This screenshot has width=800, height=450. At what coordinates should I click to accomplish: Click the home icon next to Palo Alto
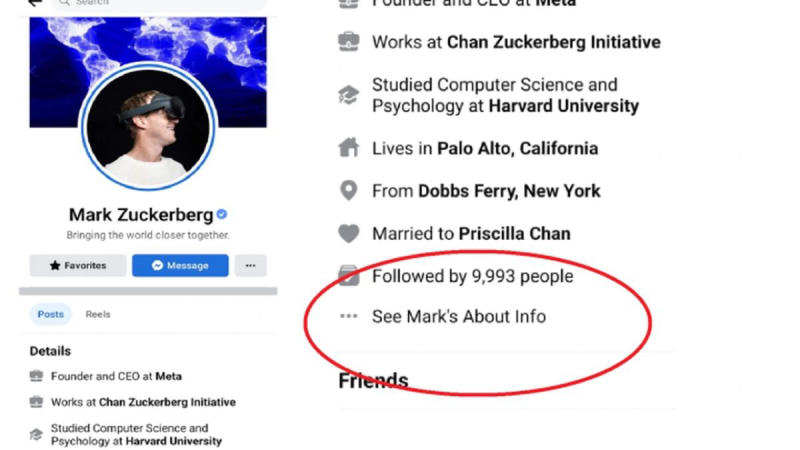tap(348, 148)
